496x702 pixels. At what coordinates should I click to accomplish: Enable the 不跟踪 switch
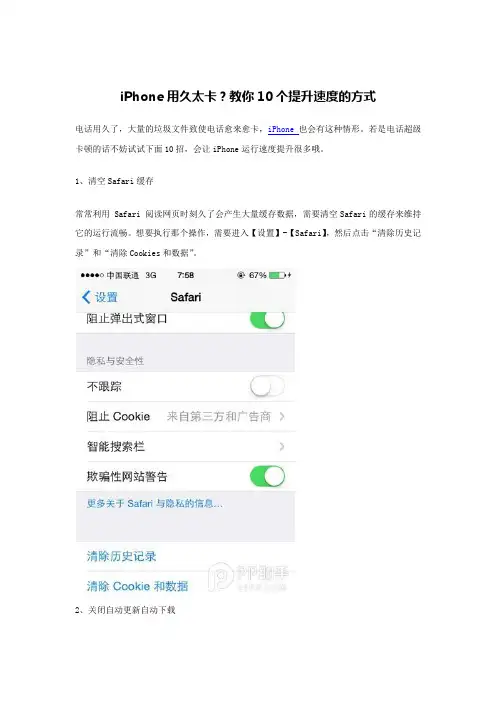point(267,386)
